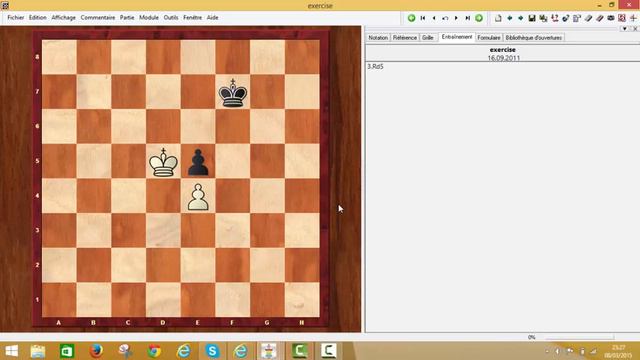Screen dimensions: 640x360
Task: Open Skype from the taskbar
Action: [x=212, y=351]
